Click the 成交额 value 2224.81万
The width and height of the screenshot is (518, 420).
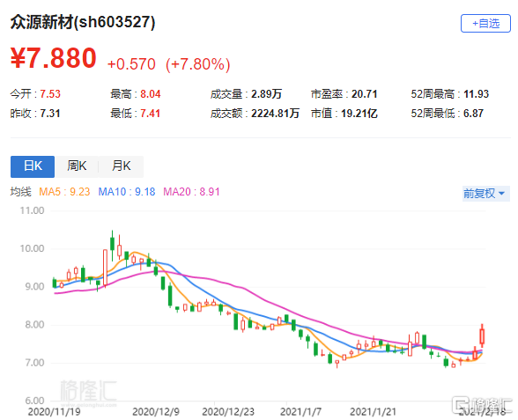click(x=275, y=114)
